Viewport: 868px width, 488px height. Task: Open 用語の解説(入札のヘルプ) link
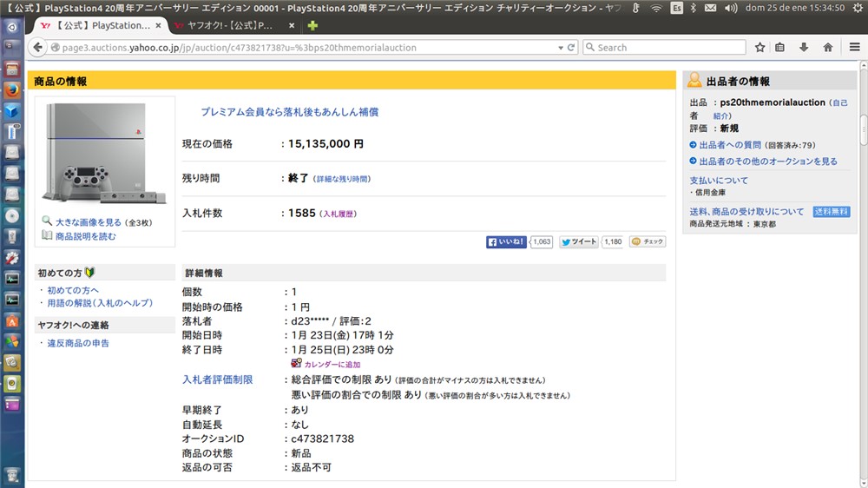click(x=100, y=303)
